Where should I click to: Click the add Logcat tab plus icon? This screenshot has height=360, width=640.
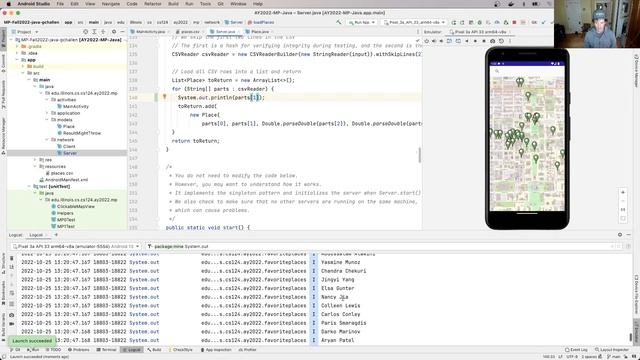[x=56, y=235]
